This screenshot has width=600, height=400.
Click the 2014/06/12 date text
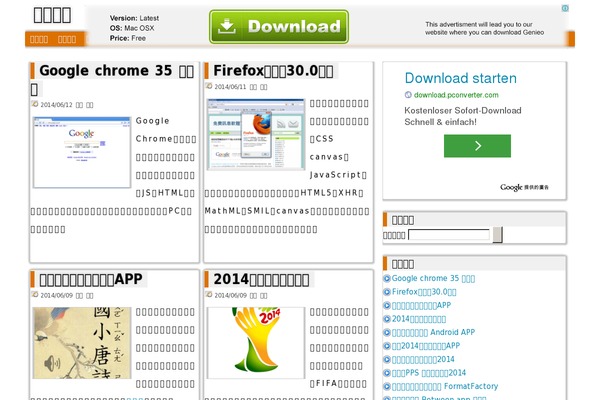point(56,104)
